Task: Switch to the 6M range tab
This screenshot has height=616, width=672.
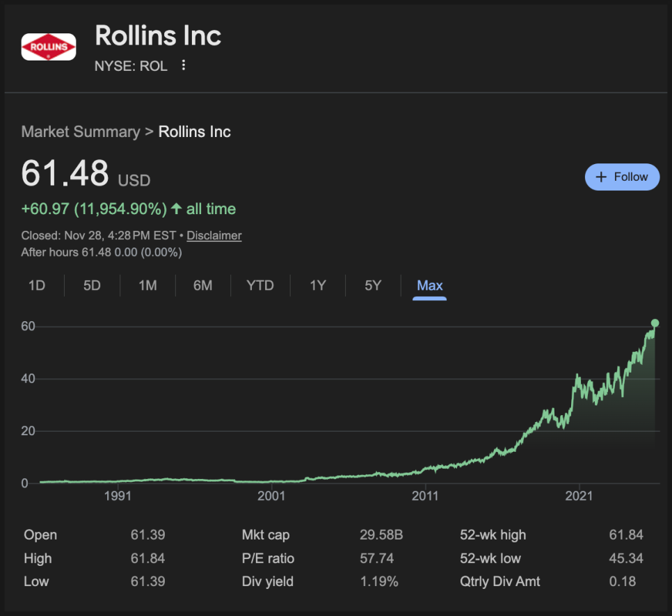Action: tap(202, 286)
